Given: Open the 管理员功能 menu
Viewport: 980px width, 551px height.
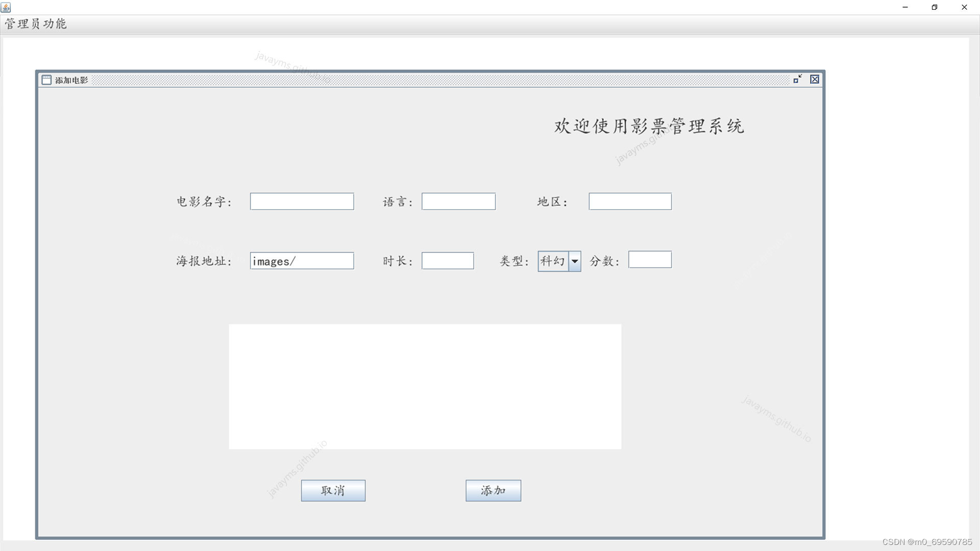Looking at the screenshot, I should pyautogui.click(x=36, y=24).
